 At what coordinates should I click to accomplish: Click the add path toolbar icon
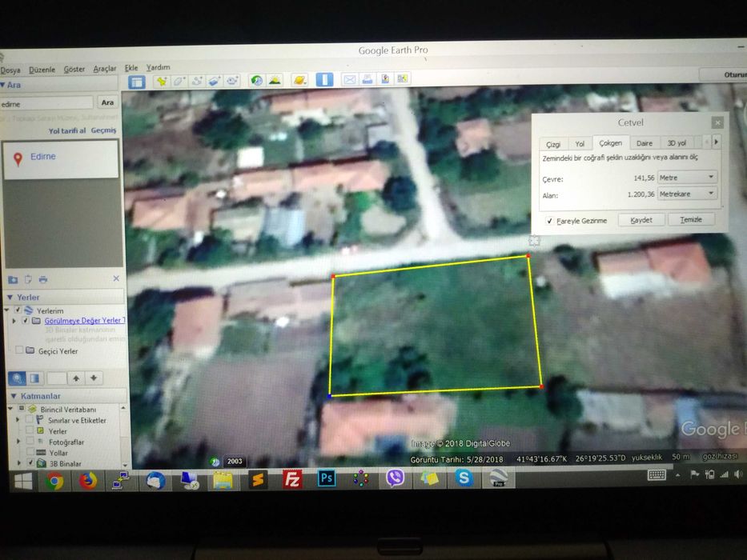pos(197,81)
